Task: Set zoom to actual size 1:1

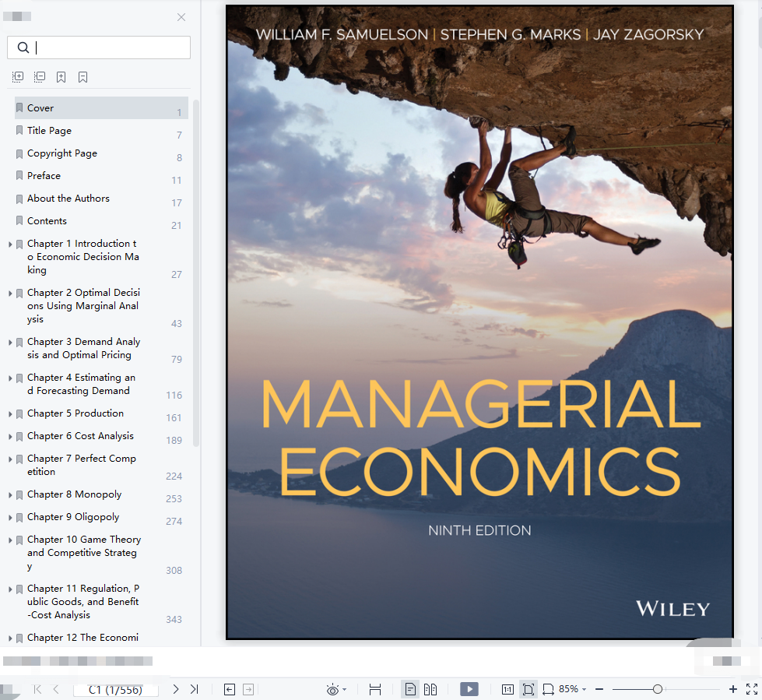Action: point(507,689)
